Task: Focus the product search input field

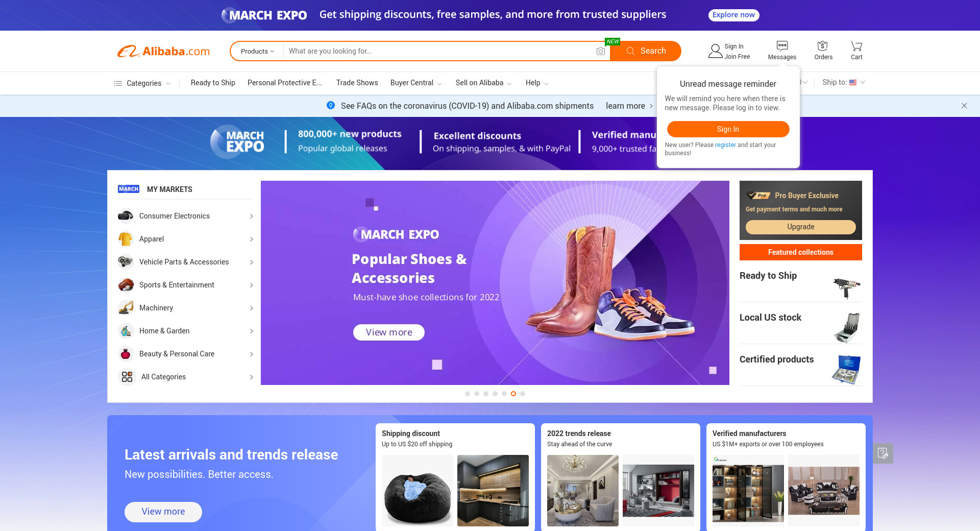Action: 439,51
